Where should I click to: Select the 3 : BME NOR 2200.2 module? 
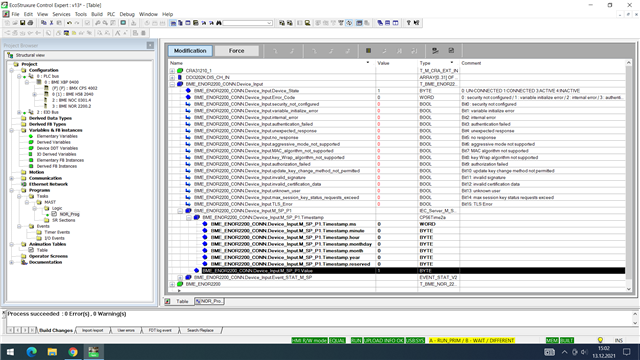[71, 106]
